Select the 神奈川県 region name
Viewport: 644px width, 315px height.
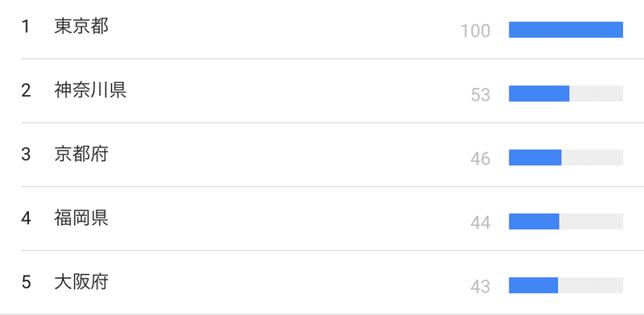click(90, 90)
